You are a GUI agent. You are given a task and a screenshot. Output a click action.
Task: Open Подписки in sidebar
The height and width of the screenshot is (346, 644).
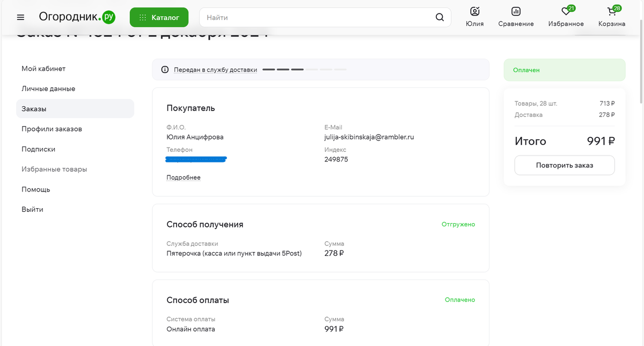(x=38, y=149)
